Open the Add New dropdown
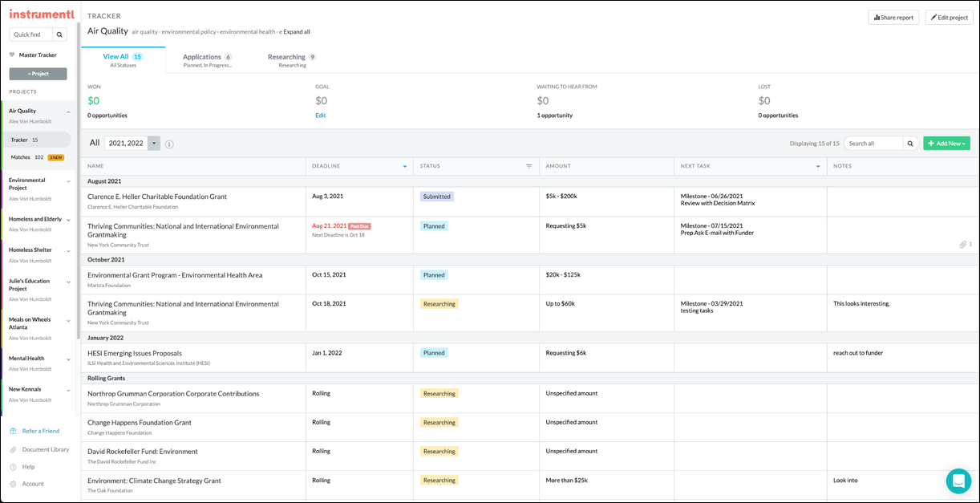 tap(946, 143)
